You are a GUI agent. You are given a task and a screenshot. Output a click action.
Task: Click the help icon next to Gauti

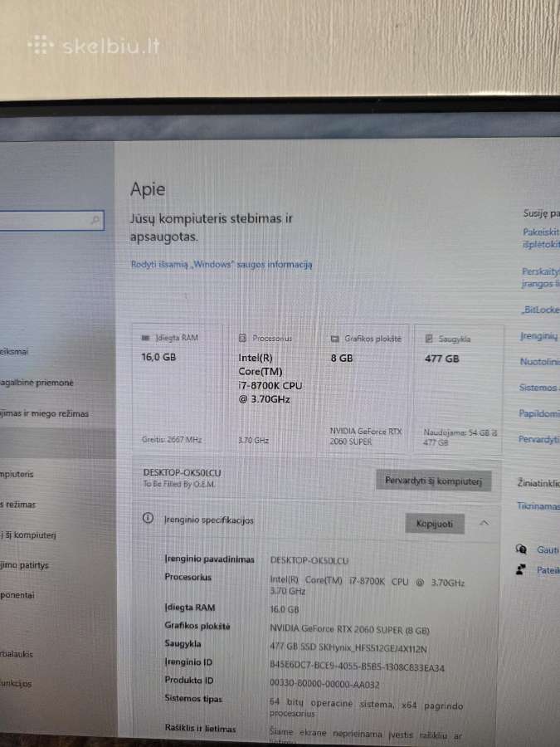pos(522,549)
